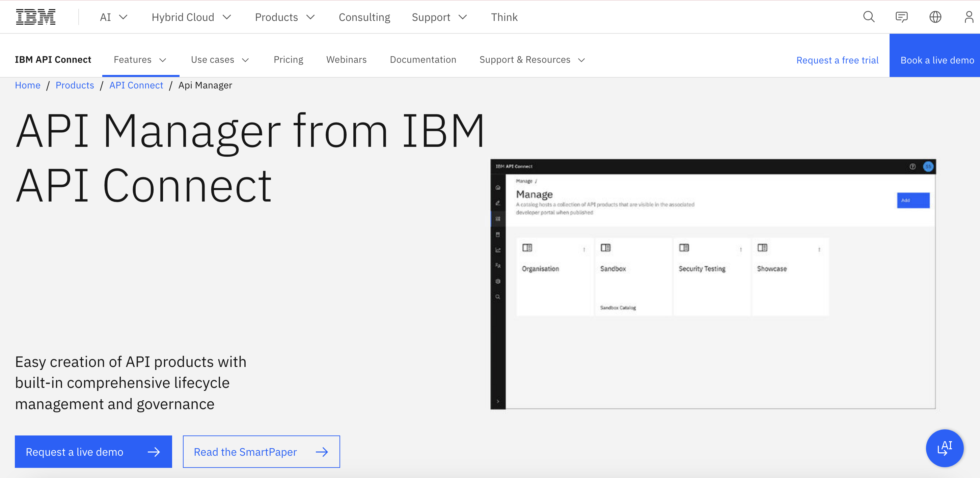Click the Sandbox Catalog label

click(618, 308)
